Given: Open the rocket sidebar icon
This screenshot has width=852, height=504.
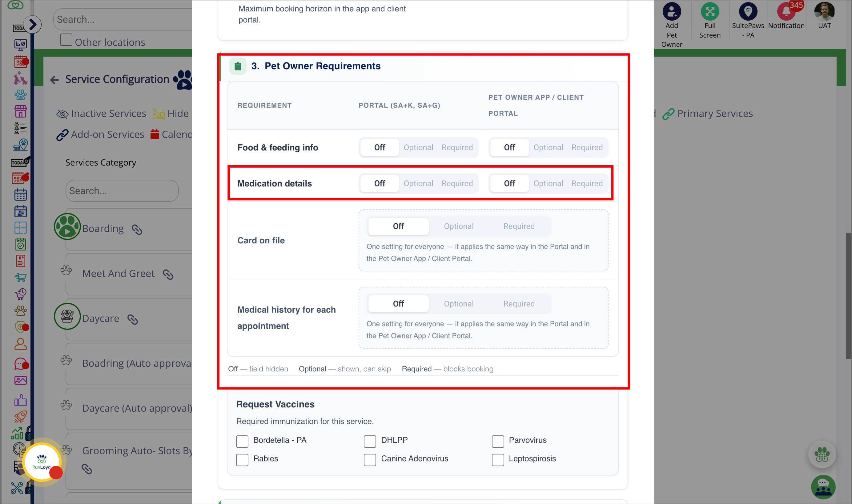Looking at the screenshot, I should 20,417.
